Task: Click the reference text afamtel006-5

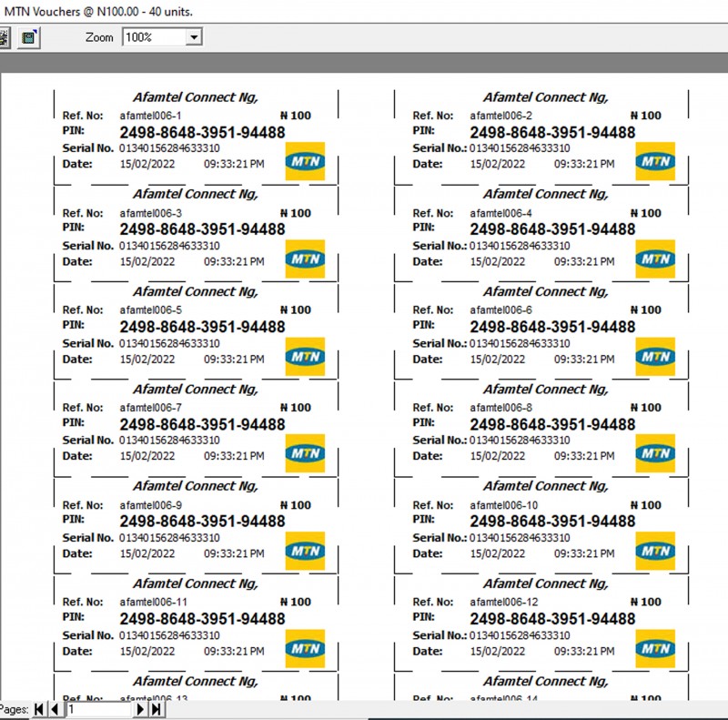Action: point(150,309)
